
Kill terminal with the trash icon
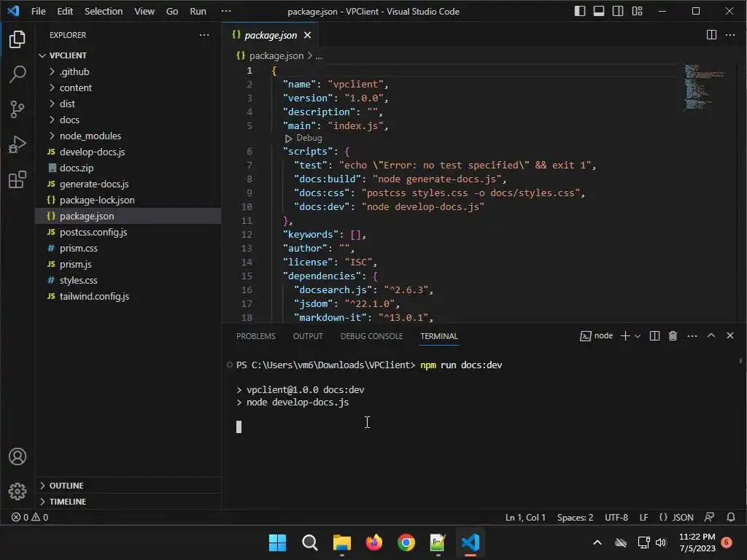click(673, 335)
